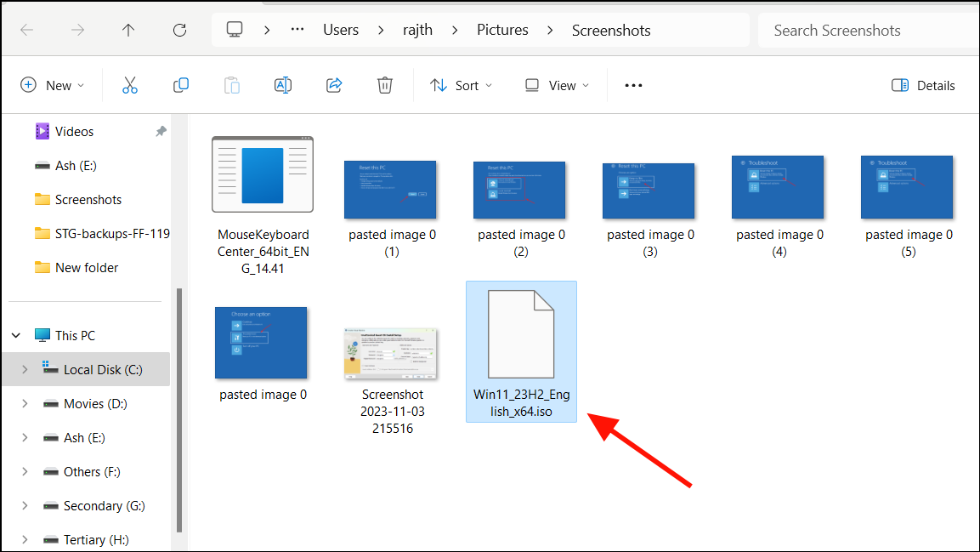This screenshot has height=552, width=980.
Task: Open New folder in the sidebar
Action: (x=86, y=268)
